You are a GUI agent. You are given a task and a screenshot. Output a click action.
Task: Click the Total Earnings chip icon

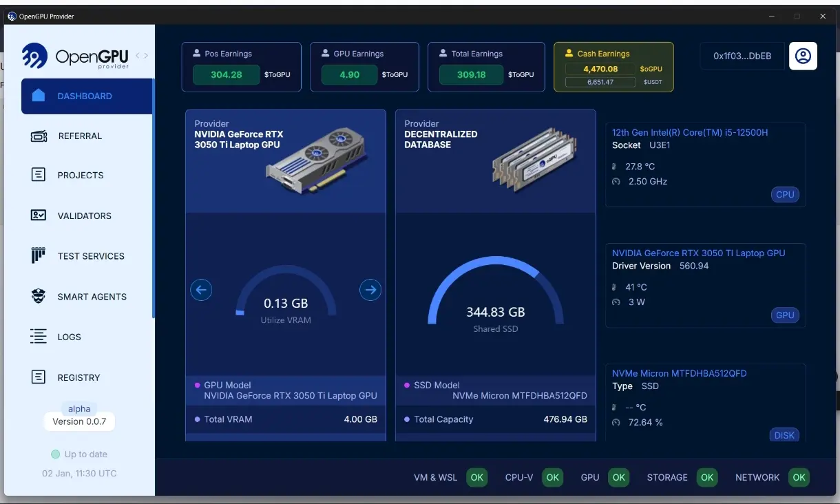tap(443, 53)
